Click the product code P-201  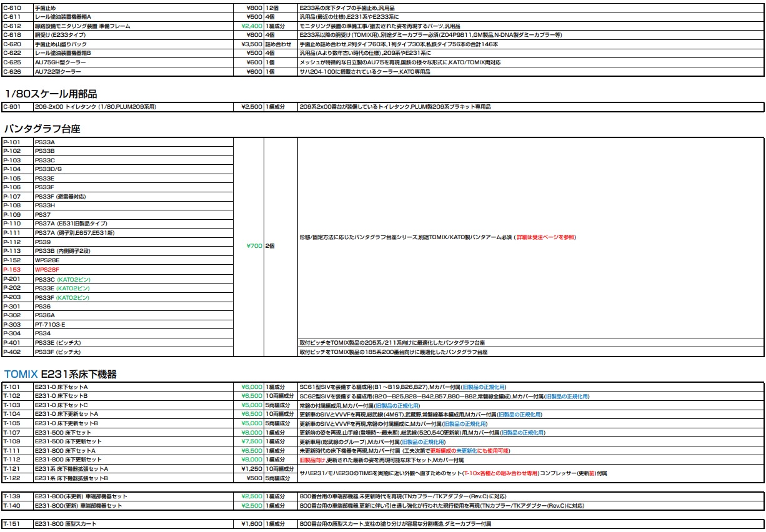tap(12, 279)
